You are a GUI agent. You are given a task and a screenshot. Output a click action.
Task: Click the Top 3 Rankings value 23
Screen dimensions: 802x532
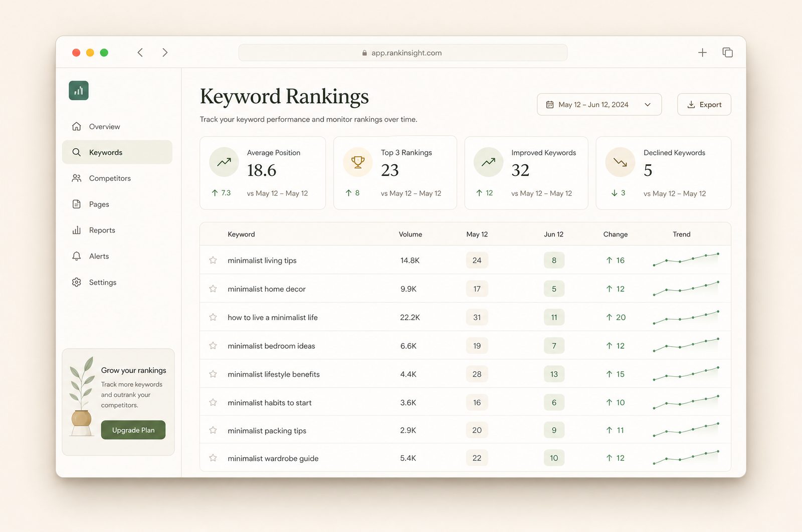pyautogui.click(x=389, y=170)
